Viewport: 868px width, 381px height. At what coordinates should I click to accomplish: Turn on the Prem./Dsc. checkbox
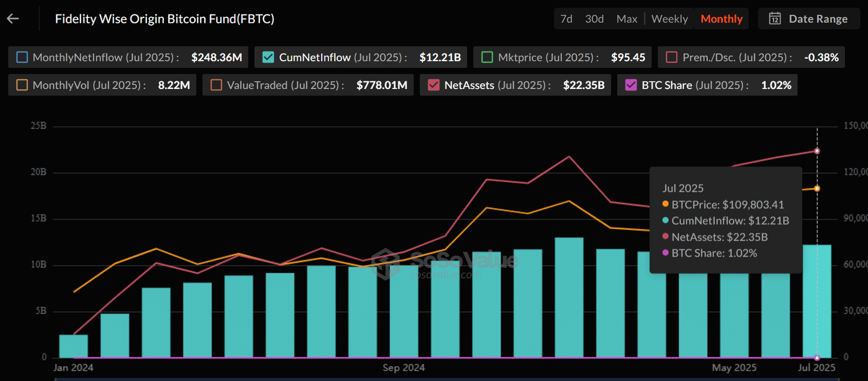(672, 57)
